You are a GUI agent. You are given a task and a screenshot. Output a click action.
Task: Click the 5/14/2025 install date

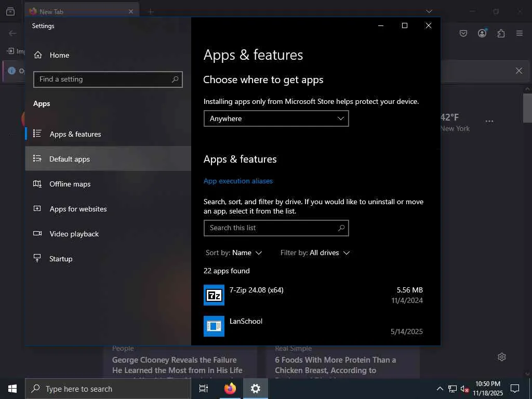(406, 331)
